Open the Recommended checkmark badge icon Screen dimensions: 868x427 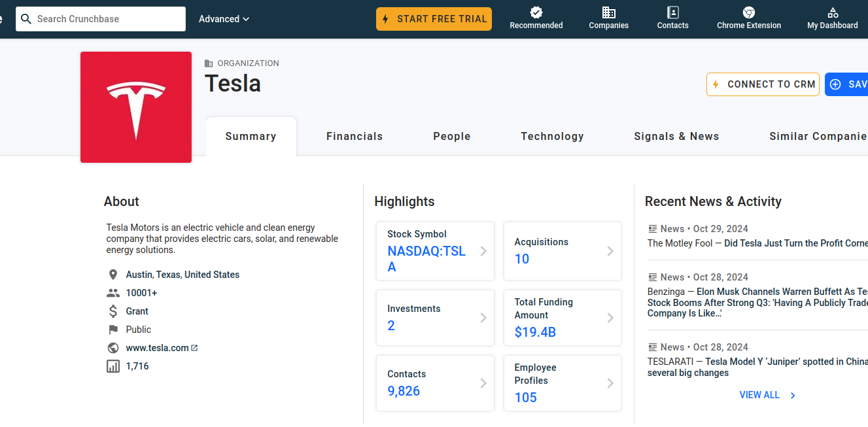coord(536,12)
